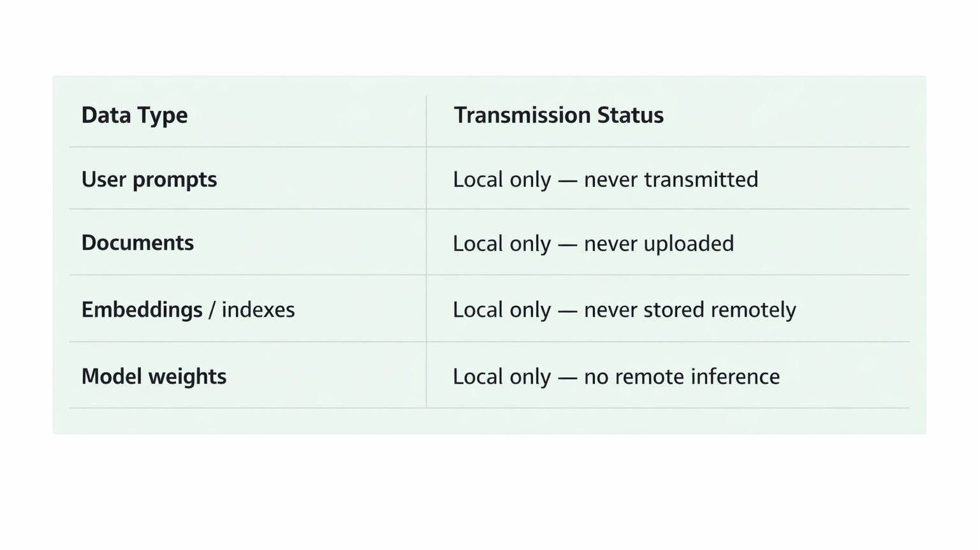The image size is (980, 550).
Task: Click the never uploaded status text
Action: tap(659, 243)
